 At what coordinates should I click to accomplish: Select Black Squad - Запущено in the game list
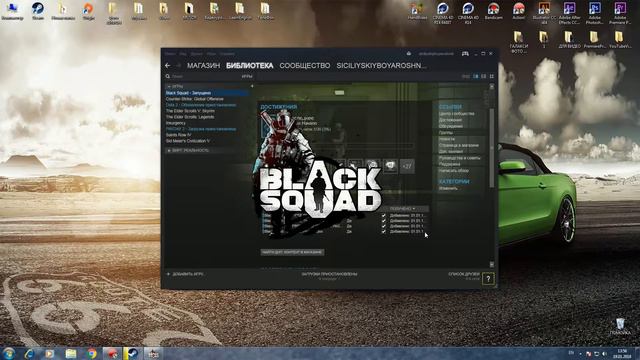(x=207, y=93)
